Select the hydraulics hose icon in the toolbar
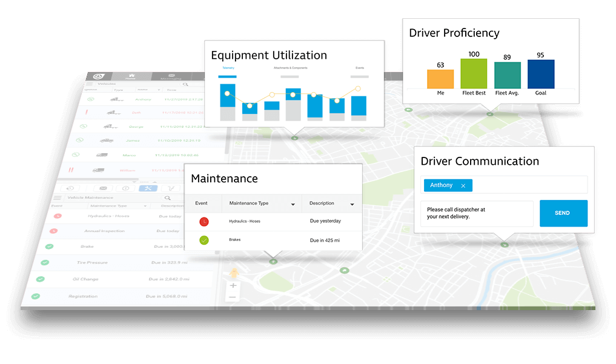 click(172, 188)
